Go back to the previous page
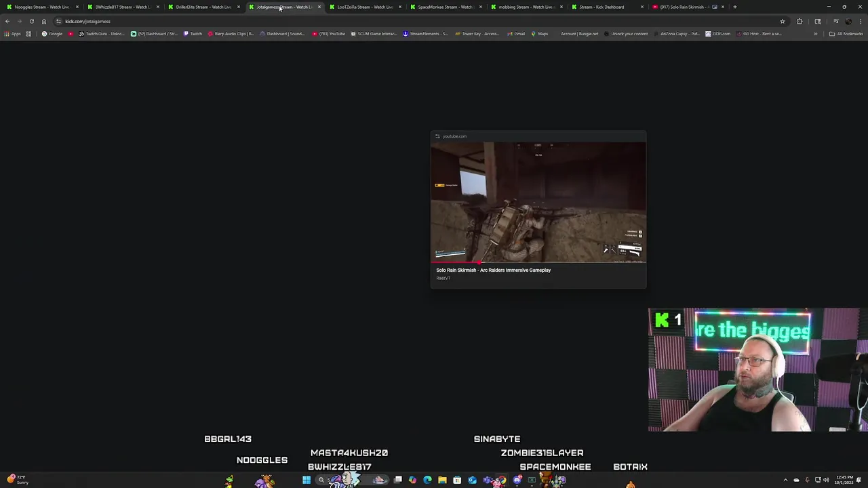Image resolution: width=868 pixels, height=488 pixels. (x=7, y=21)
